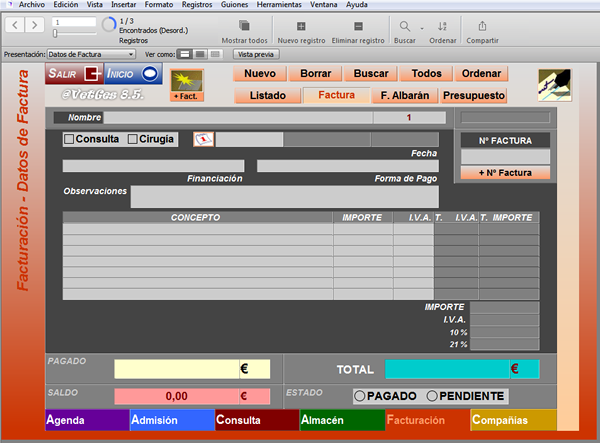The image size is (600, 443).
Task: Click the Ordenar sort toolbar icon
Action: (x=442, y=26)
